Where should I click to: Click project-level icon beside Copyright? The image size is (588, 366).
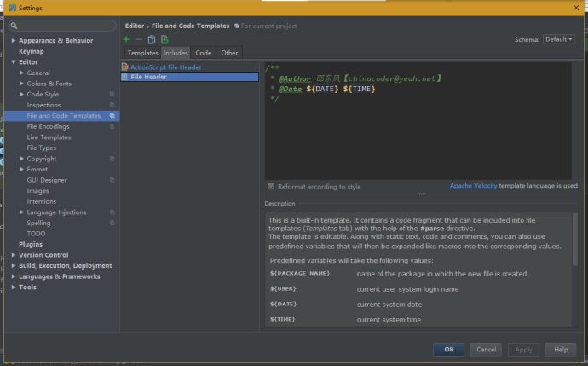pos(112,159)
